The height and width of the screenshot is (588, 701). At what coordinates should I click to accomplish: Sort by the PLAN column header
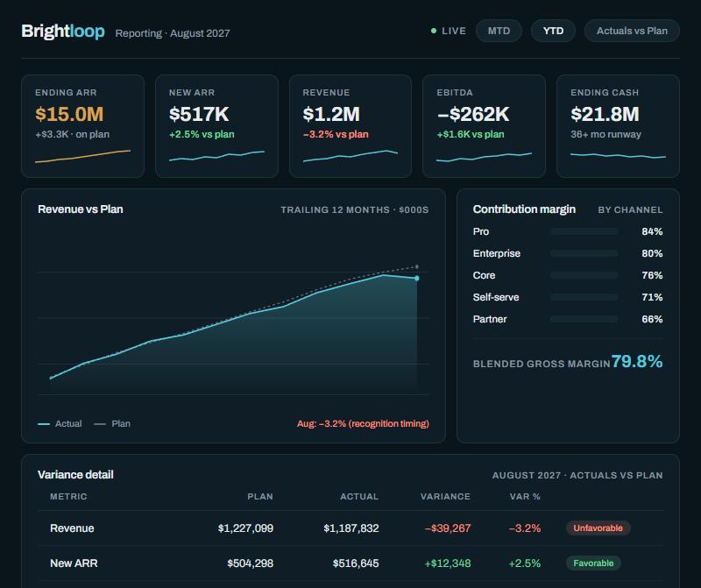(260, 496)
